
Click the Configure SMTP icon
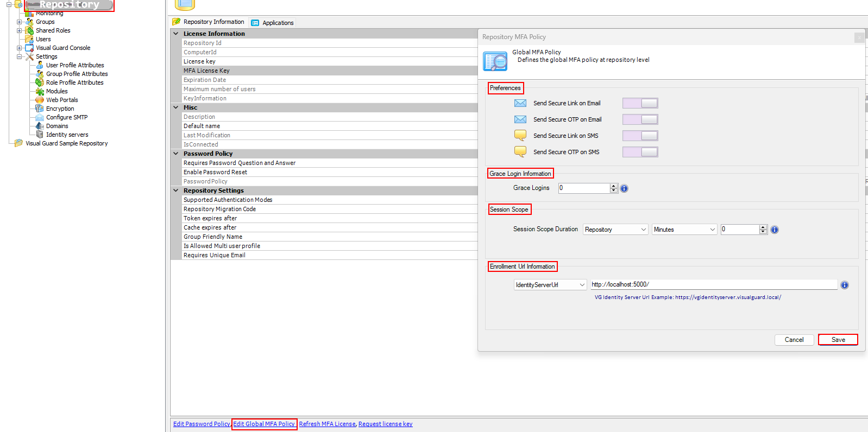40,117
